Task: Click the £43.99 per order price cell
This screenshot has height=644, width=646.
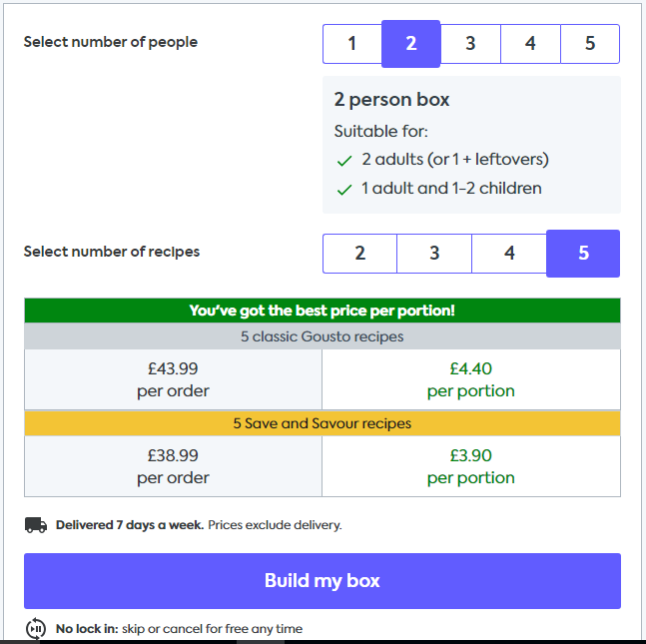Action: click(x=173, y=379)
